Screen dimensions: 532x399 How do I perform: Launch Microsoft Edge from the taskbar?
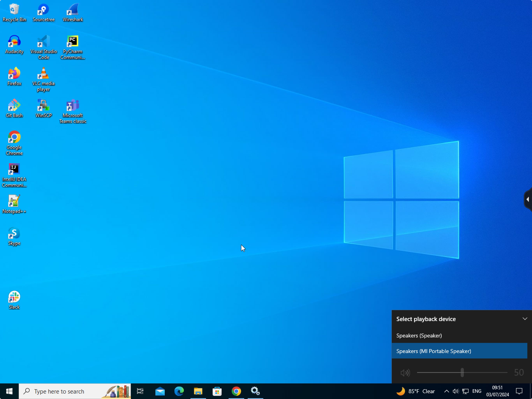(x=179, y=391)
